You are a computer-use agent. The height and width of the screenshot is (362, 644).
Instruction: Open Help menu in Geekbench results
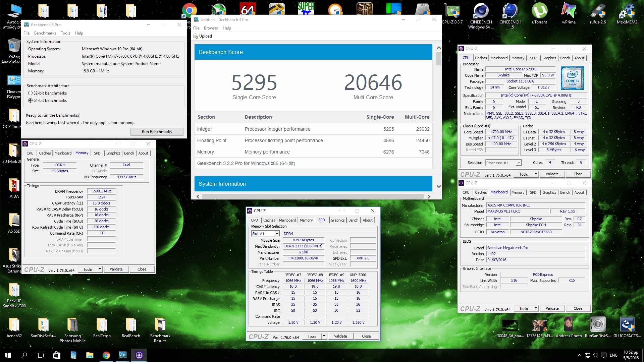[227, 28]
